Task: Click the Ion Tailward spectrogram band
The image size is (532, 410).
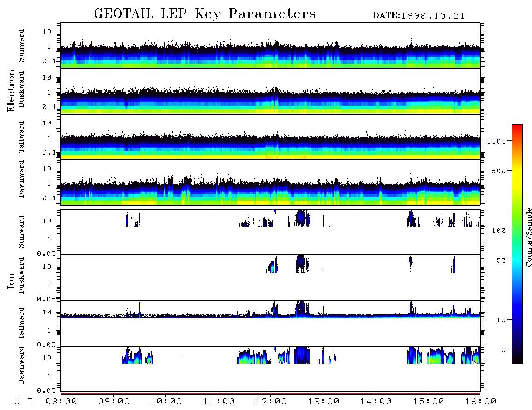Action: point(270,315)
